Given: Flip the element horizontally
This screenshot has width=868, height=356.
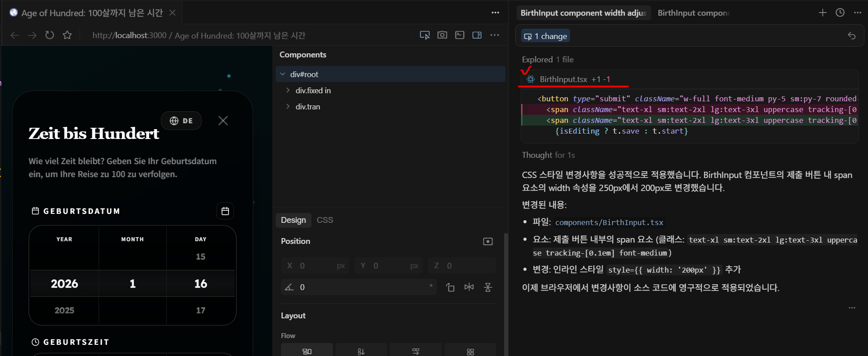Looking at the screenshot, I should [x=469, y=287].
